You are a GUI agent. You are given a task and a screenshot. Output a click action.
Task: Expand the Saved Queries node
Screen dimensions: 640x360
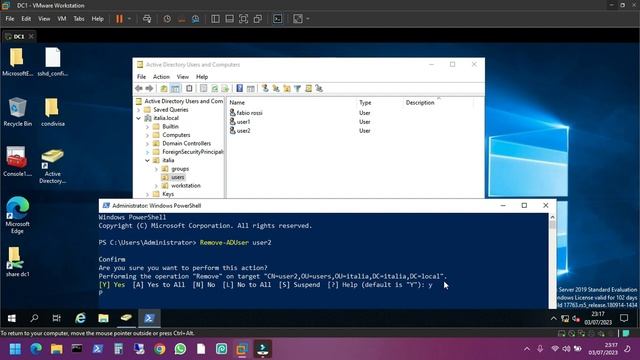pos(138,110)
